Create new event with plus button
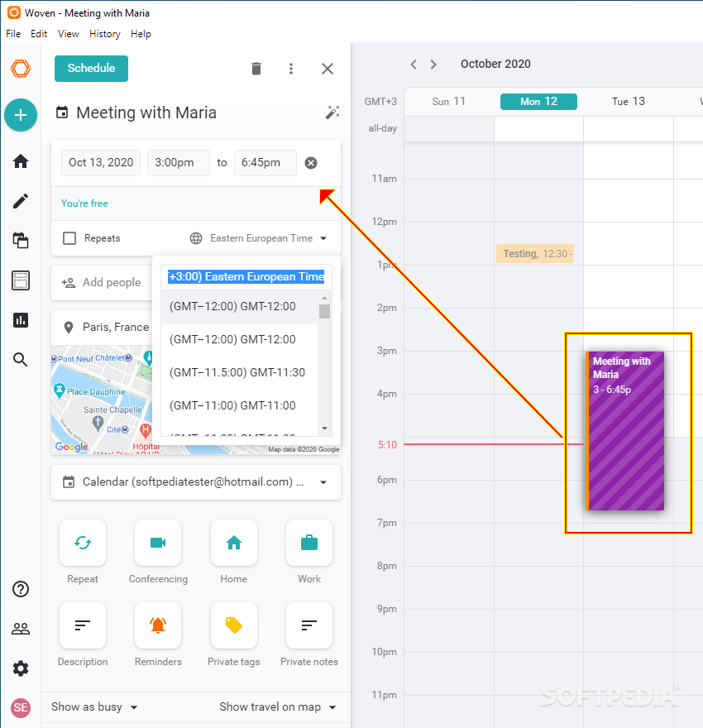The height and width of the screenshot is (728, 703). [21, 115]
